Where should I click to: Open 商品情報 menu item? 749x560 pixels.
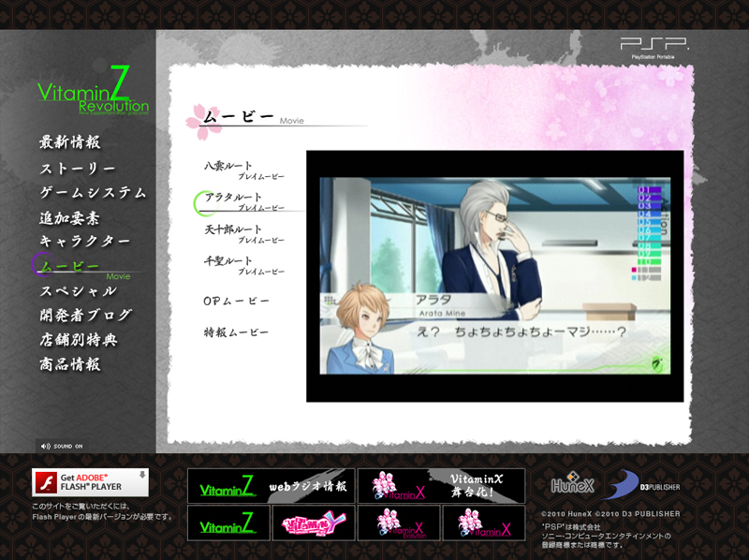pyautogui.click(x=69, y=364)
